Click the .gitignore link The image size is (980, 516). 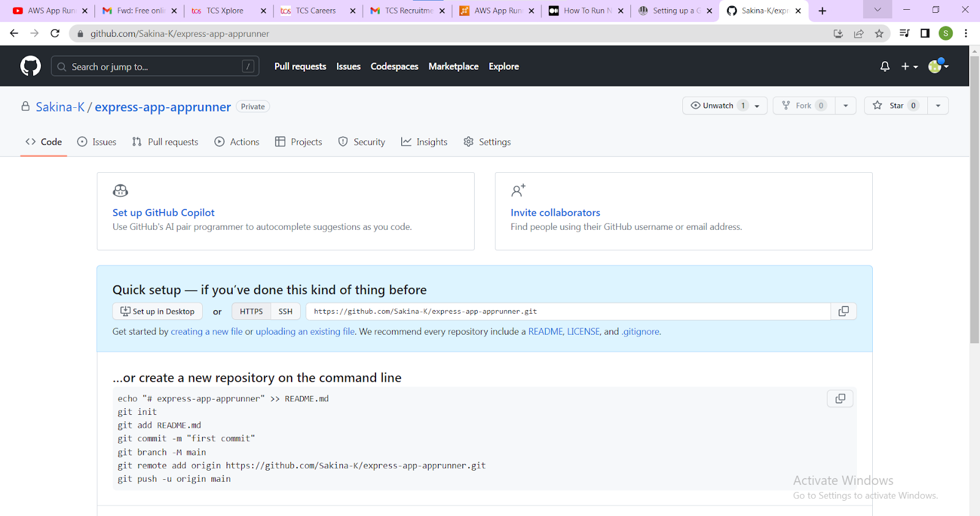[x=641, y=332]
